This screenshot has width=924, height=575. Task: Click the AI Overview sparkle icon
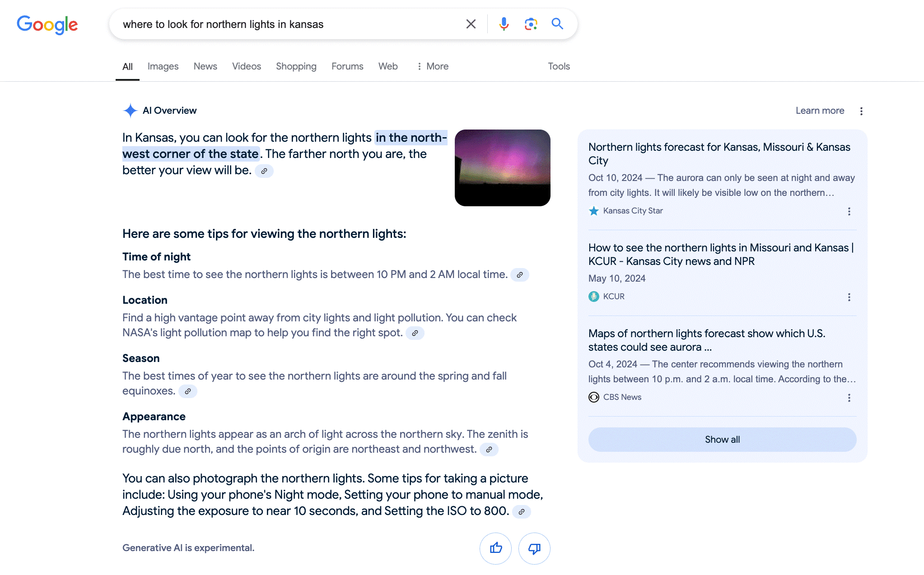[x=131, y=111]
